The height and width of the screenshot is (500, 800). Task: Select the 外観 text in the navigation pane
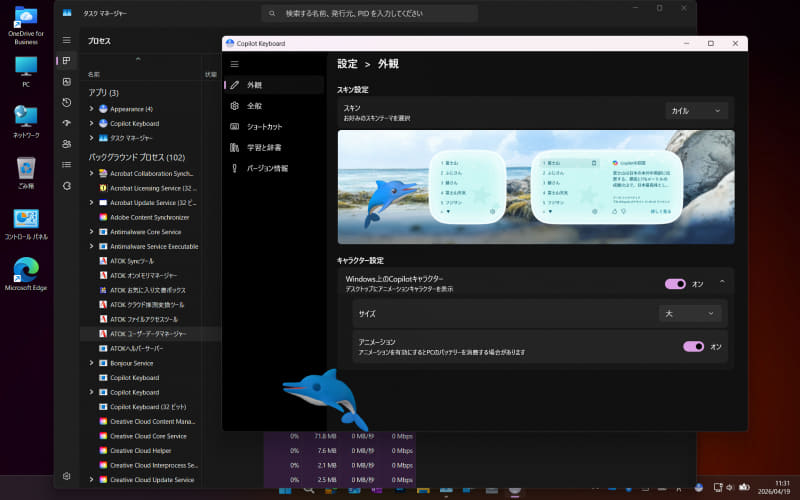click(x=255, y=85)
